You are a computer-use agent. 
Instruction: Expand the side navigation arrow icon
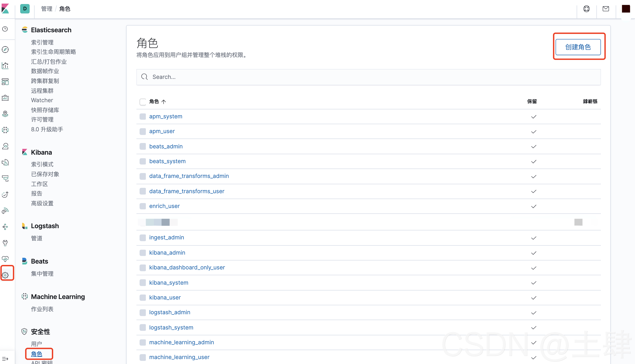pyautogui.click(x=5, y=359)
